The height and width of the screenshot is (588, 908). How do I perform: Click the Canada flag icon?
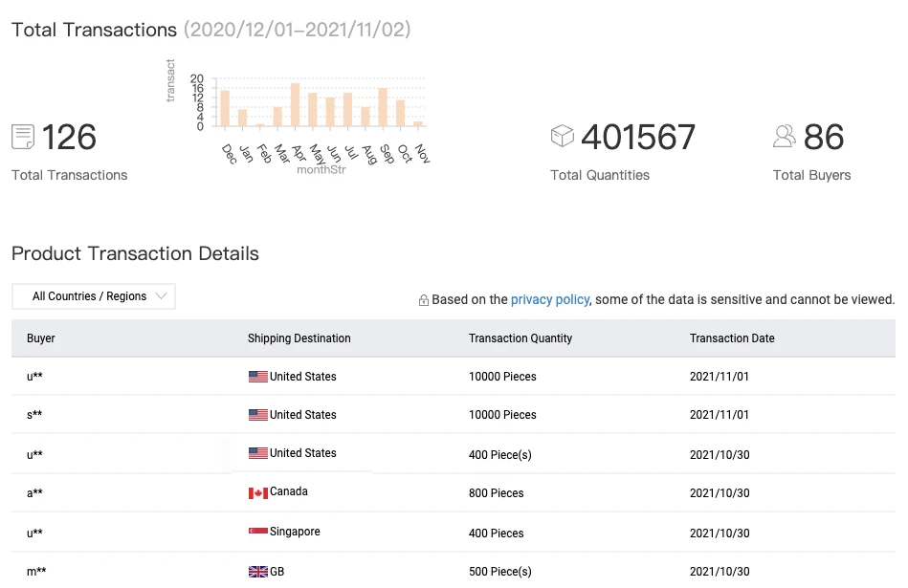258,492
